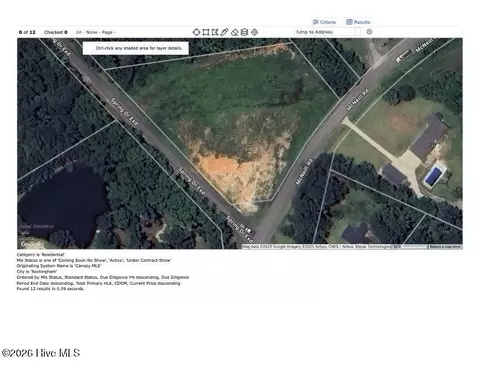Select the freehand pencil draw tool
Screen dimensions: 480x370
tap(224, 32)
